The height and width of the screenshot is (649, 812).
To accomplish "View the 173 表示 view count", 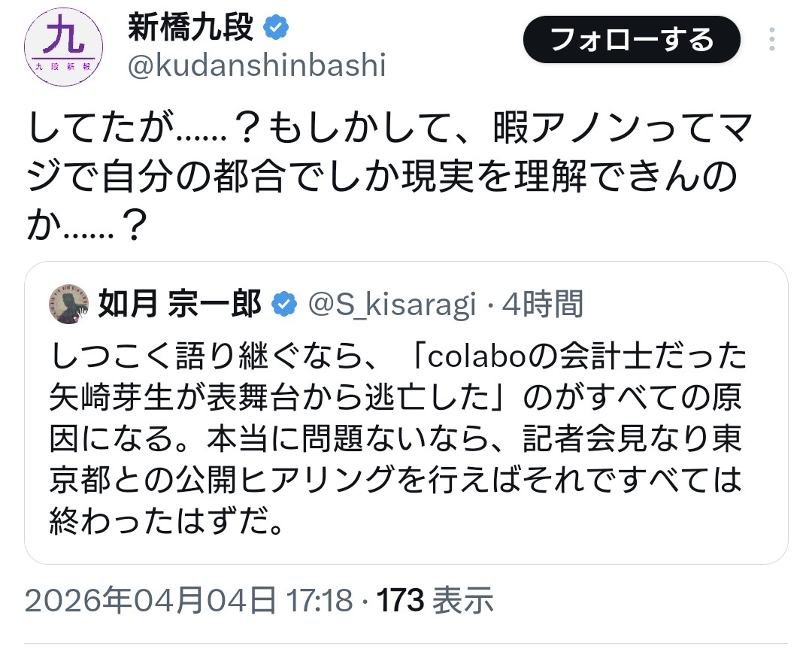I will 435,600.
